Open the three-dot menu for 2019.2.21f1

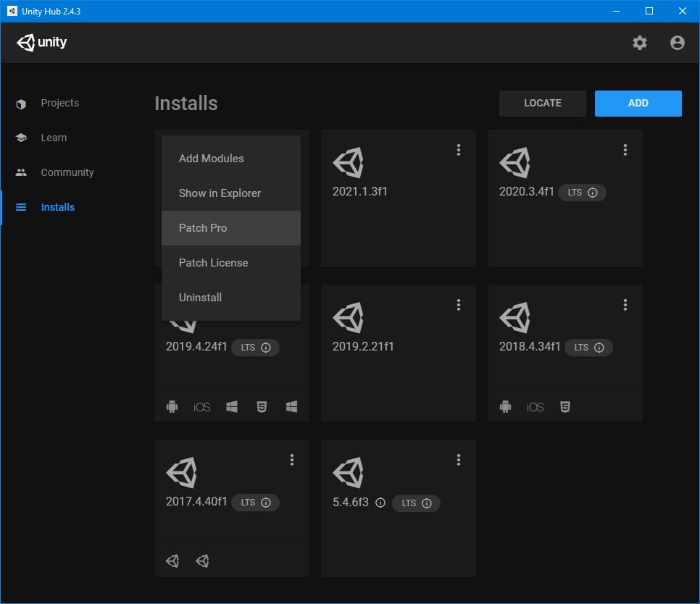pyautogui.click(x=458, y=305)
